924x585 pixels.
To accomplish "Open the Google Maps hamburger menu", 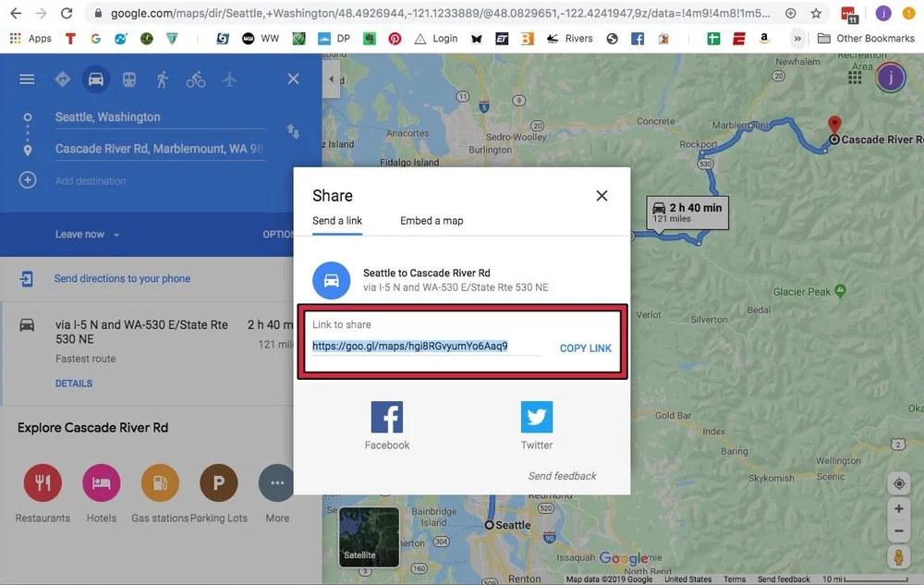I will 27,79.
